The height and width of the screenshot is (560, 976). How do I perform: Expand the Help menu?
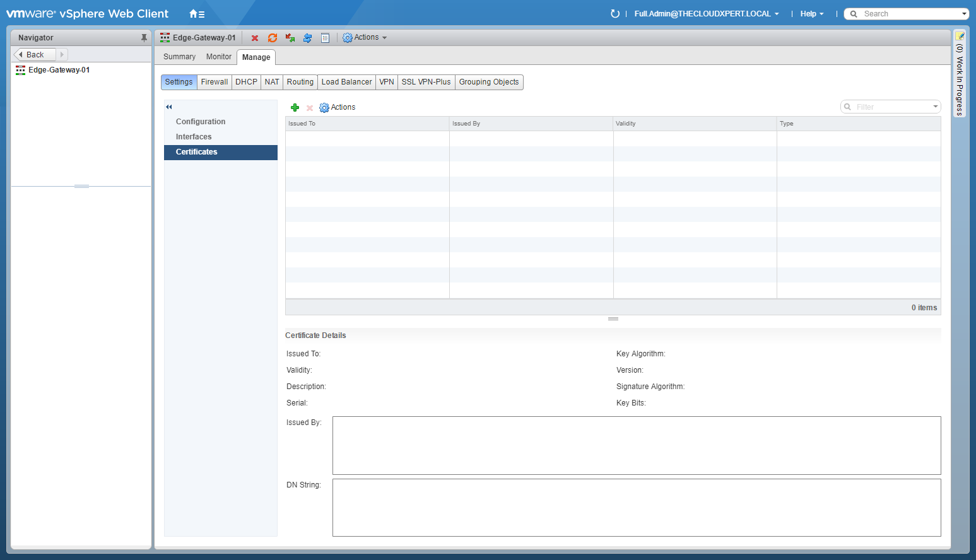coord(811,14)
